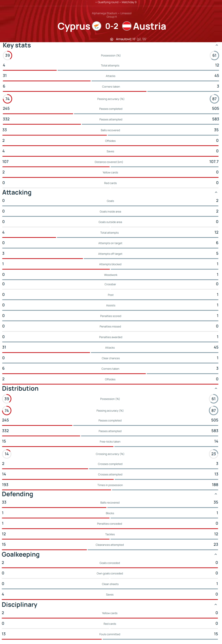The height and width of the screenshot is (644, 222).
Task: Click Austria passing accuracy gauge in Key stats
Action: click(214, 99)
